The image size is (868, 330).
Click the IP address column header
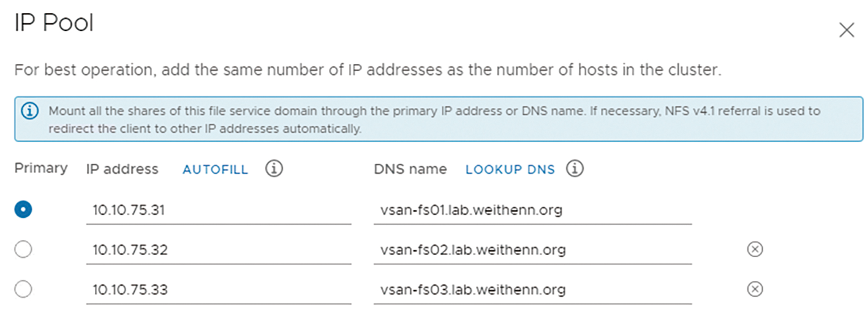[122, 169]
